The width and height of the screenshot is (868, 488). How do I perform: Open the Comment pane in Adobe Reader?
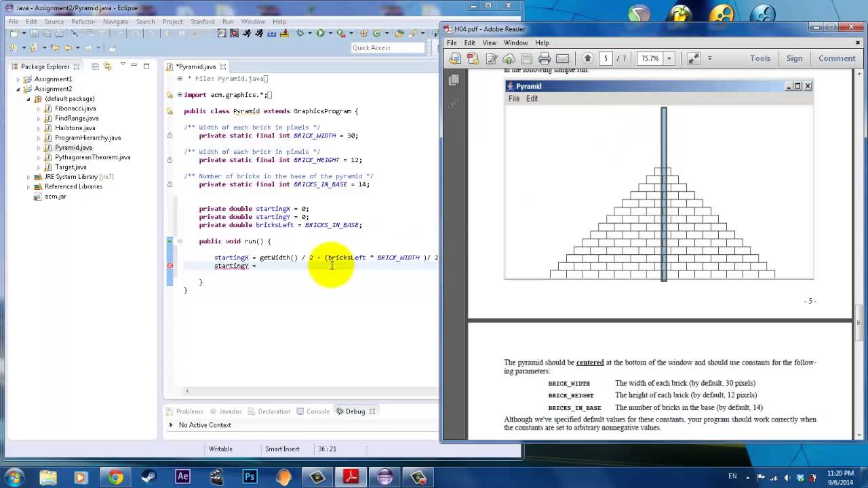point(837,58)
